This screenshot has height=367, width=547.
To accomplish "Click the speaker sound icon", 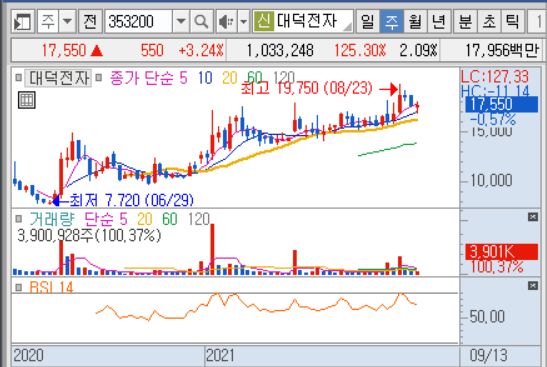I will (226, 22).
